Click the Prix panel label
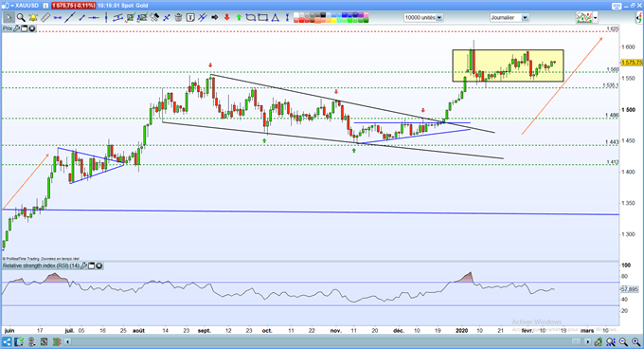The width and height of the screenshot is (644, 349). click(x=7, y=28)
